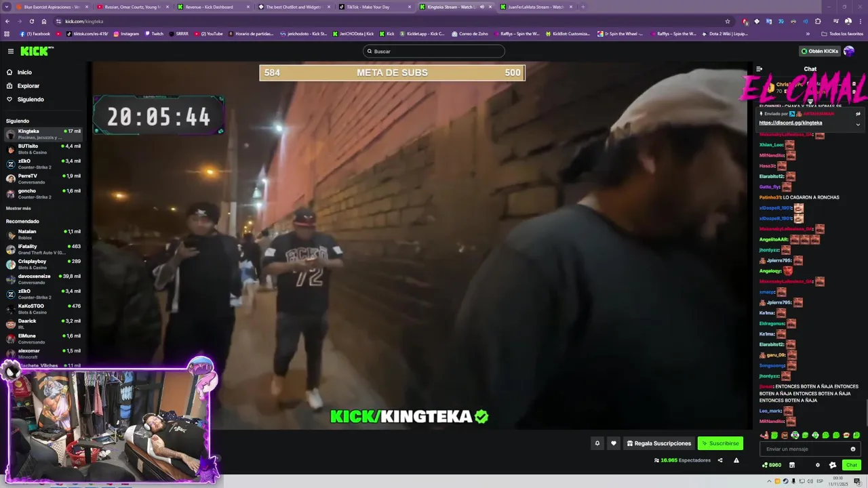Open ElMune recommended channel
868x488 pixels.
[43, 338]
